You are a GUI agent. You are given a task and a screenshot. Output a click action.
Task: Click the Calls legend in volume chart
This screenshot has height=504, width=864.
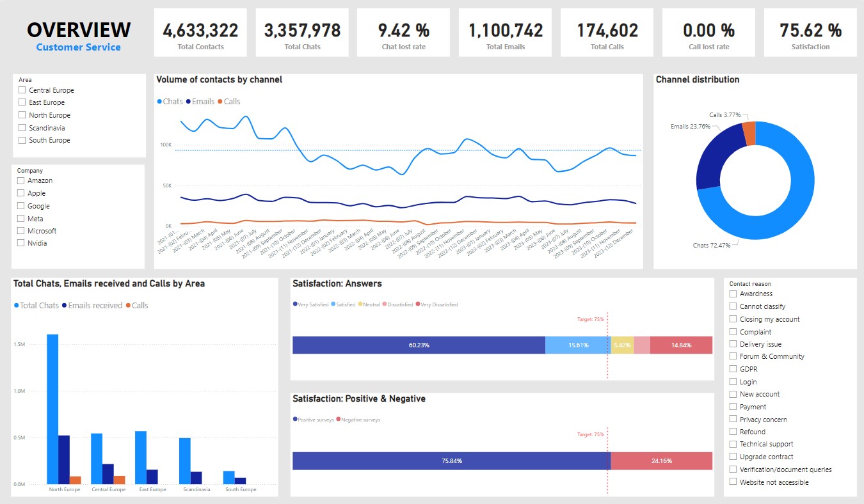(229, 102)
